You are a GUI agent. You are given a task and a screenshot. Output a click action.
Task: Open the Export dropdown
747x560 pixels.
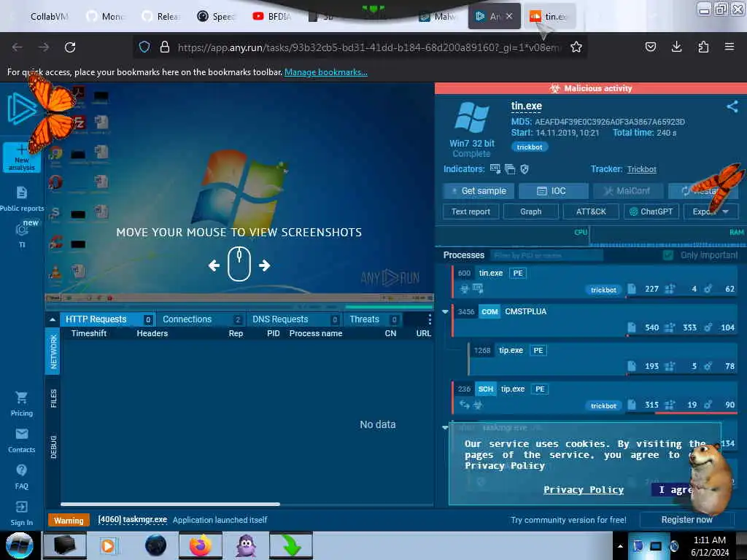pos(711,211)
